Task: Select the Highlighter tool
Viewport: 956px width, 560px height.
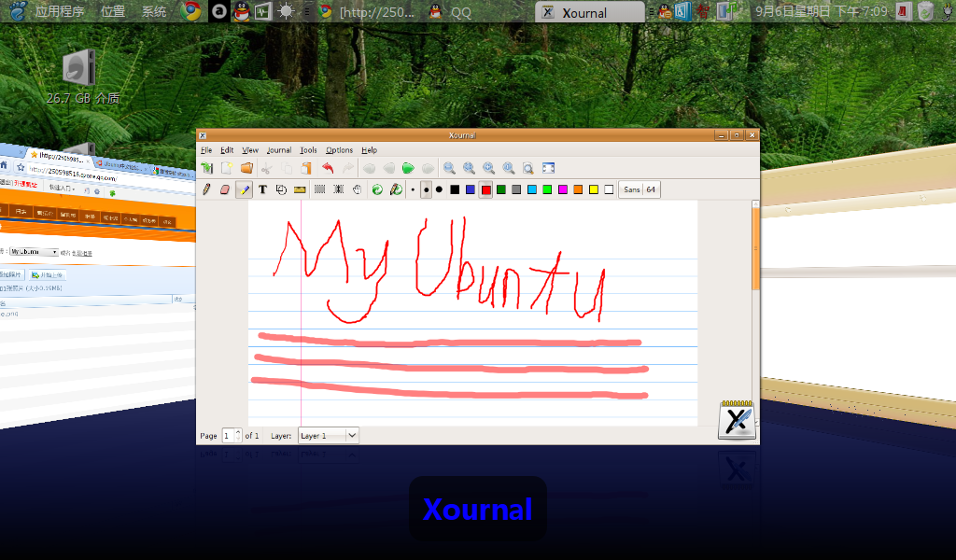Action: (244, 189)
